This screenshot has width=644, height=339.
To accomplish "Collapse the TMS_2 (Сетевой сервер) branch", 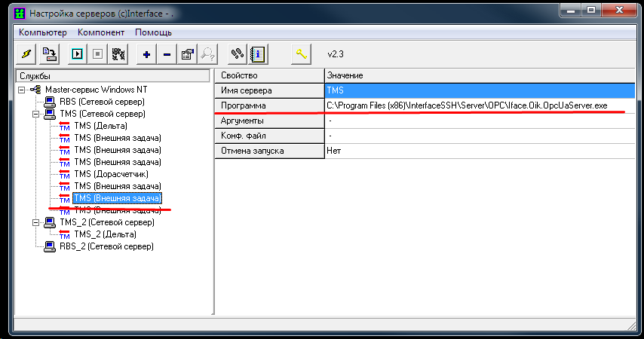I will [35, 222].
